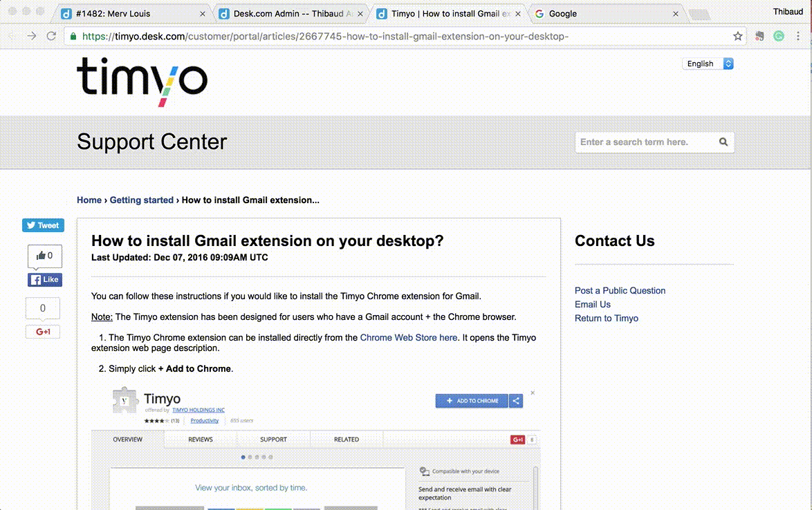Go forward using browser forward arrow

click(x=32, y=36)
